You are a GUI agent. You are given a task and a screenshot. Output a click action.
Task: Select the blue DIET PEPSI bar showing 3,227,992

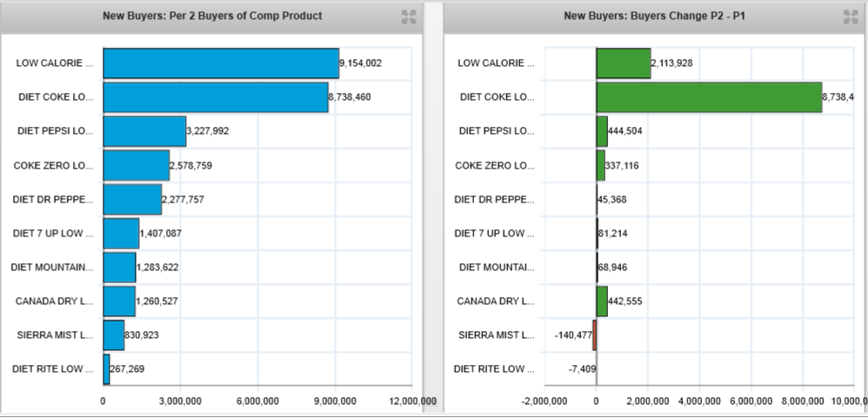click(144, 131)
